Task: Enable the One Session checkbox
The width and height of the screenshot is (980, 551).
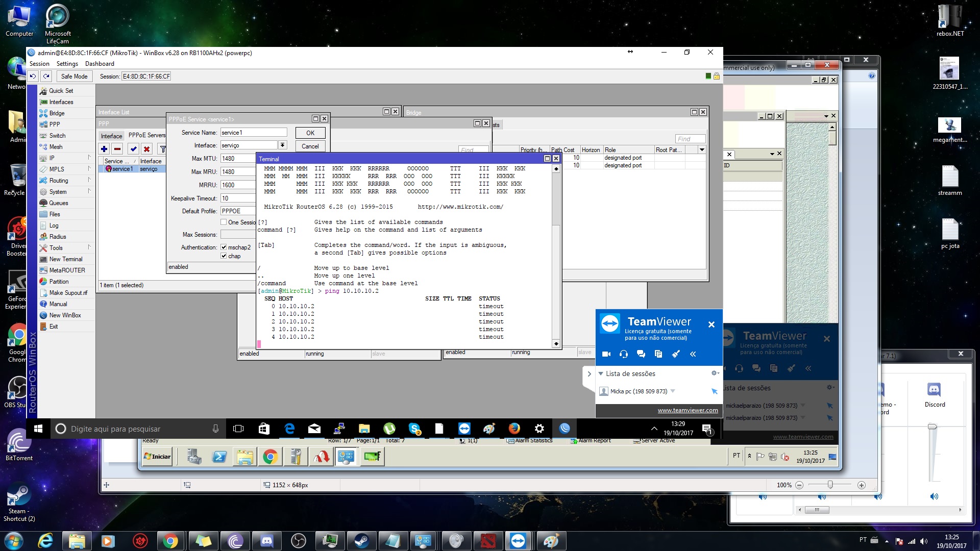Action: pos(224,222)
